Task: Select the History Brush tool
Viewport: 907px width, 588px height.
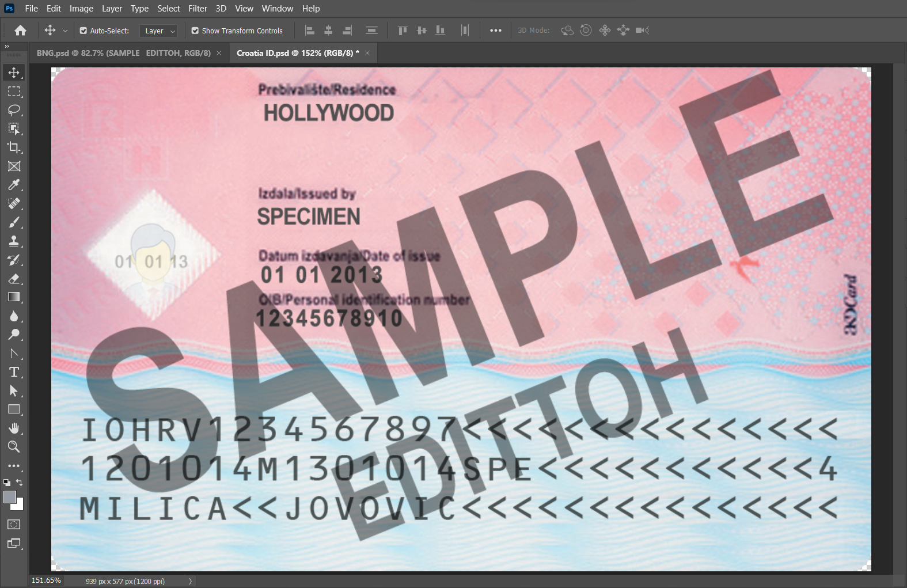Action: tap(14, 260)
